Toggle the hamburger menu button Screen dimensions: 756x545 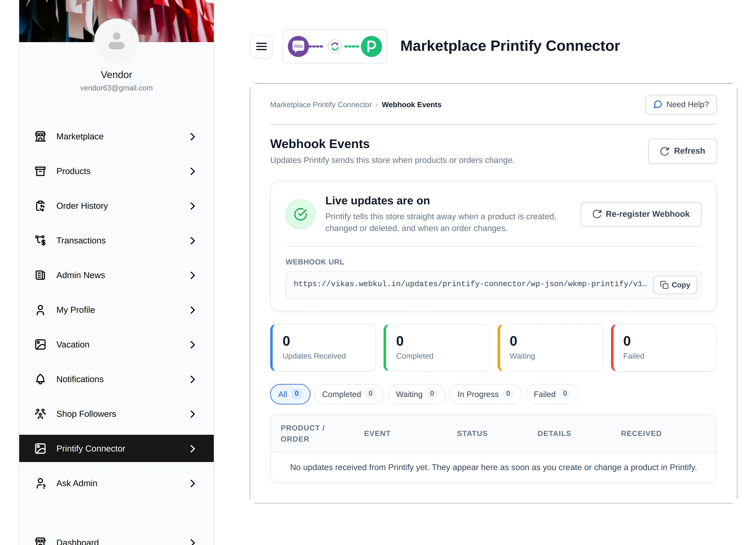(261, 46)
